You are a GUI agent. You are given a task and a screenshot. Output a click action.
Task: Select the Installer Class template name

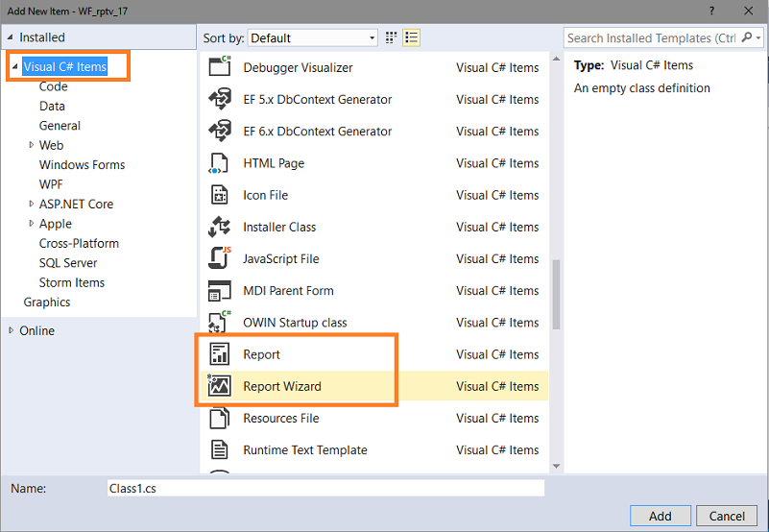(279, 228)
